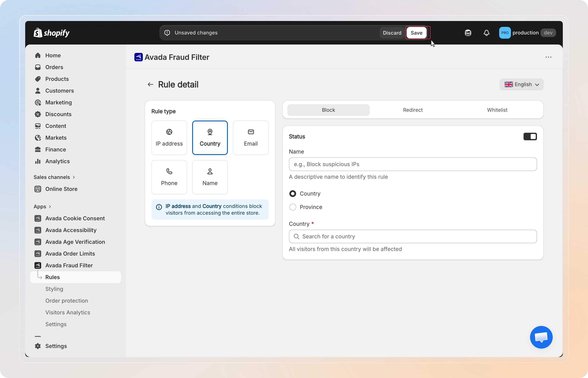This screenshot has width=588, height=378.
Task: Open the notifications bell
Action: tap(486, 33)
